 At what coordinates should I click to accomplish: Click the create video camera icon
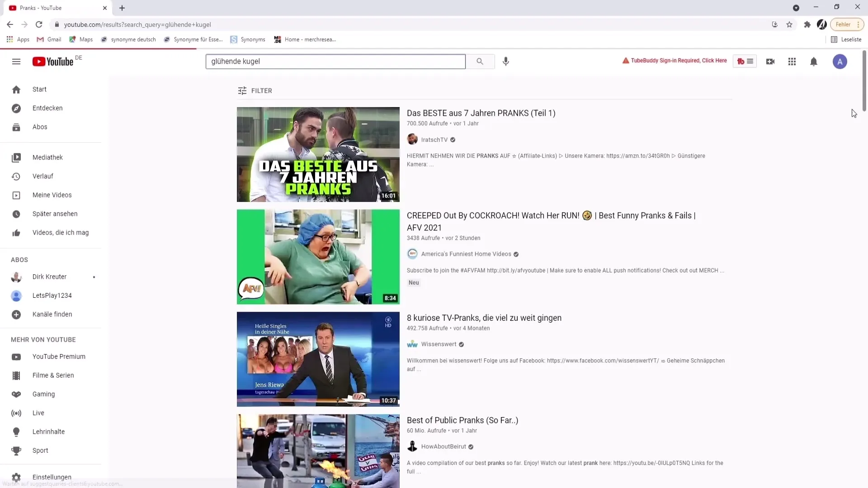tap(770, 61)
